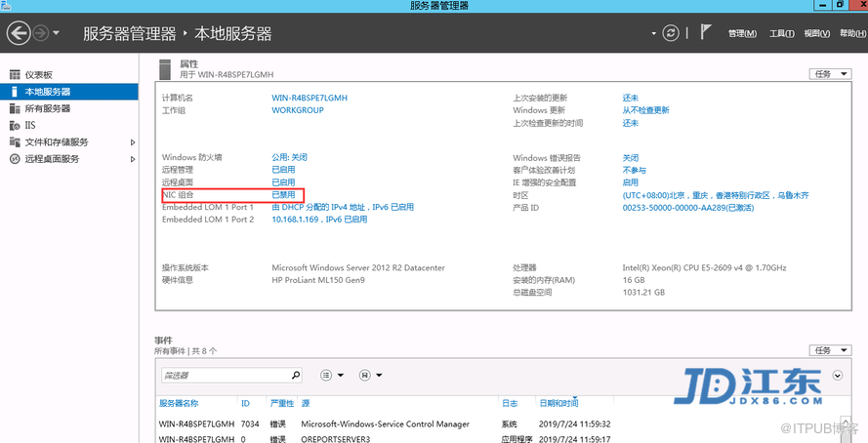This screenshot has height=443, width=868.
Task: Open the Tasks (任务) dropdown in Events
Action: [x=830, y=350]
